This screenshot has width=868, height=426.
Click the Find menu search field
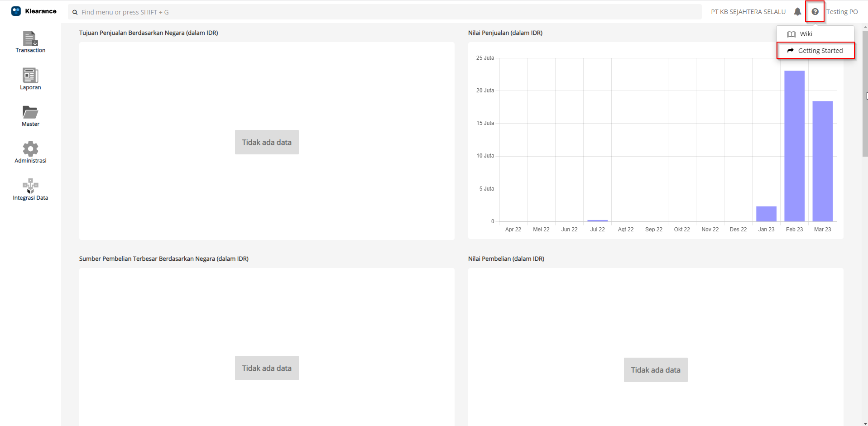[x=385, y=12]
